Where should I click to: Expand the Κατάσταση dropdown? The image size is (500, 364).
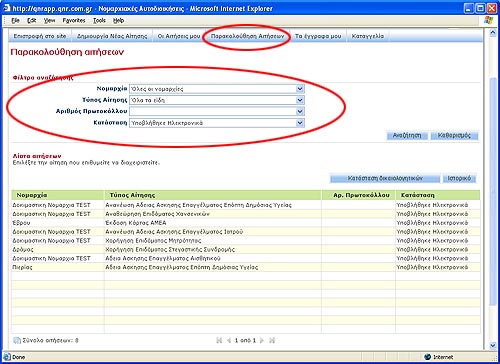tap(300, 123)
